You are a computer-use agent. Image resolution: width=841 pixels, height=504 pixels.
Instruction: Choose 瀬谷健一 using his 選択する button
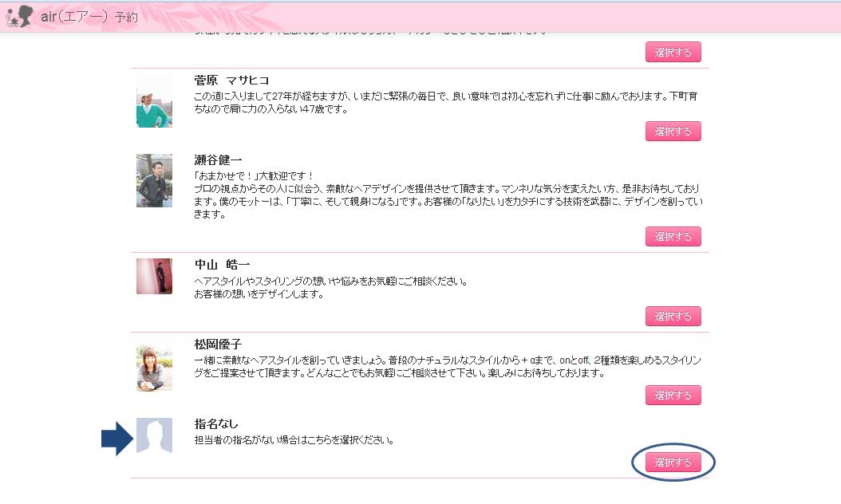click(673, 237)
